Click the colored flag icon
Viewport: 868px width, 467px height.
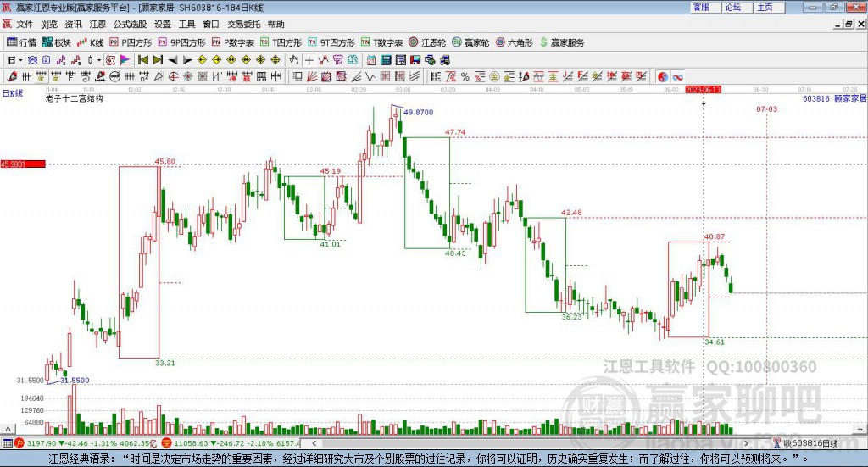[x=125, y=60]
